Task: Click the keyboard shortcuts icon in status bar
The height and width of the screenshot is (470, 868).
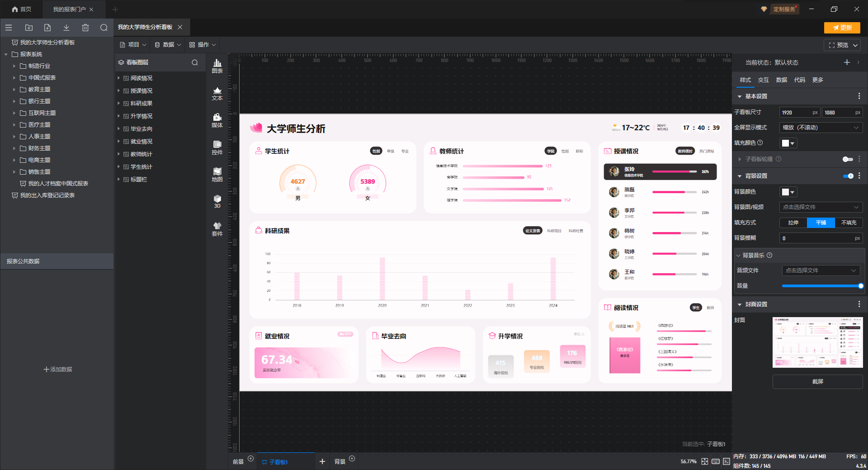Action: (x=716, y=461)
